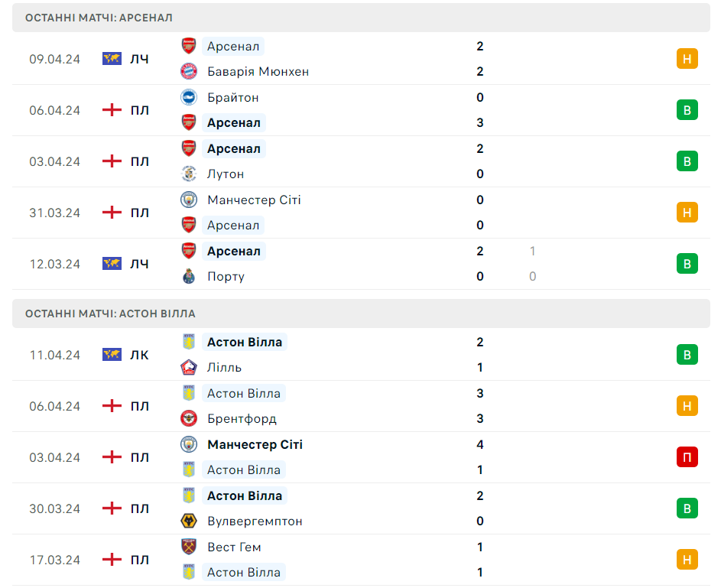Open the 12.03.24 Arsenal vs Porto match row
This screenshot has height=588, width=721.
click(361, 264)
